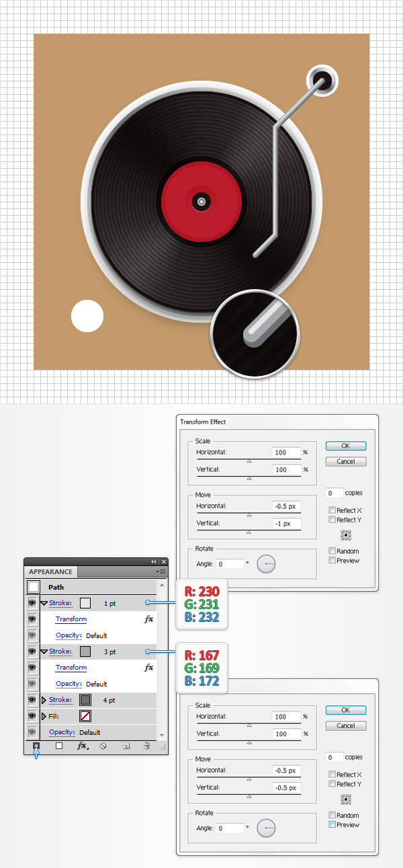Click fx icon on 3 pt stroke Transform row

click(149, 668)
